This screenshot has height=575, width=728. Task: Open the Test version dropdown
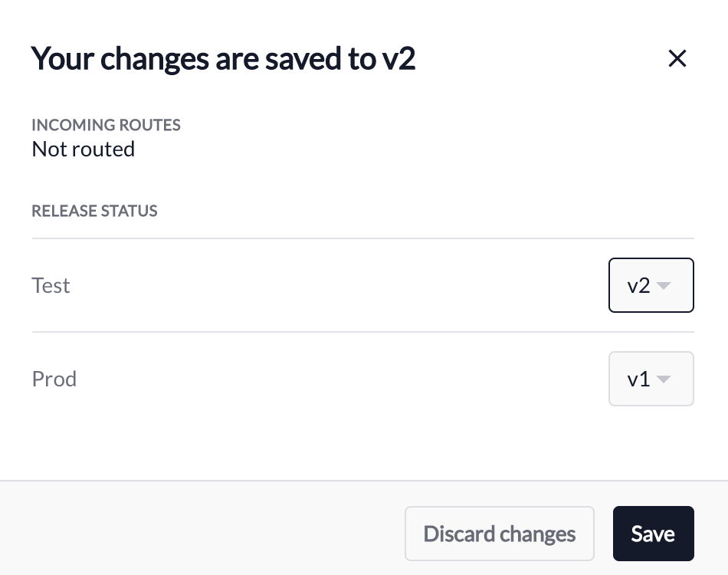click(x=651, y=285)
